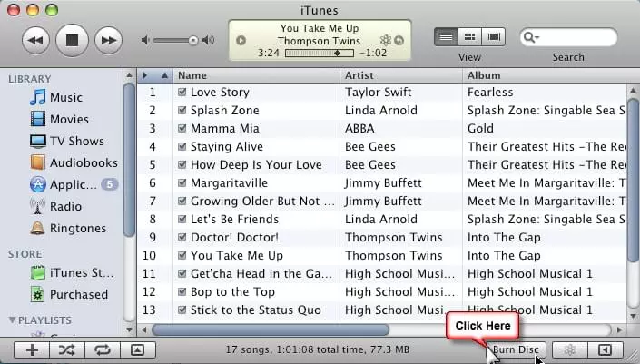
Task: Open the TV Shows library
Action: pyautogui.click(x=67, y=142)
